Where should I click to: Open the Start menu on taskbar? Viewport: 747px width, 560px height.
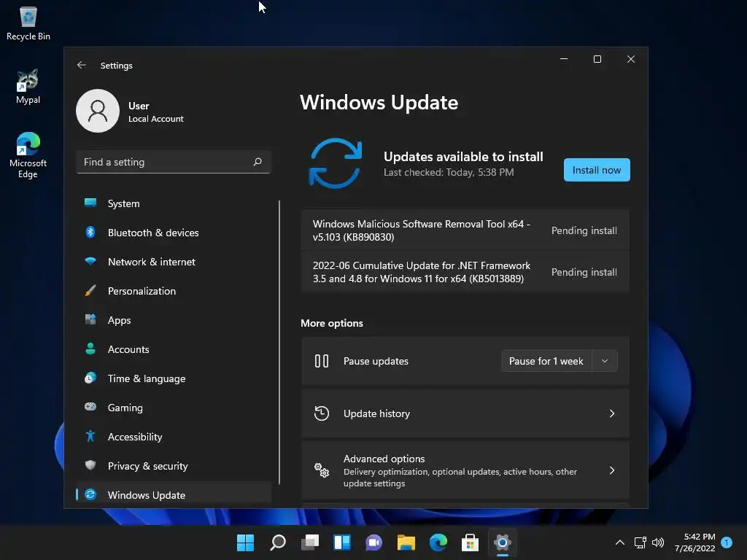coord(245,542)
